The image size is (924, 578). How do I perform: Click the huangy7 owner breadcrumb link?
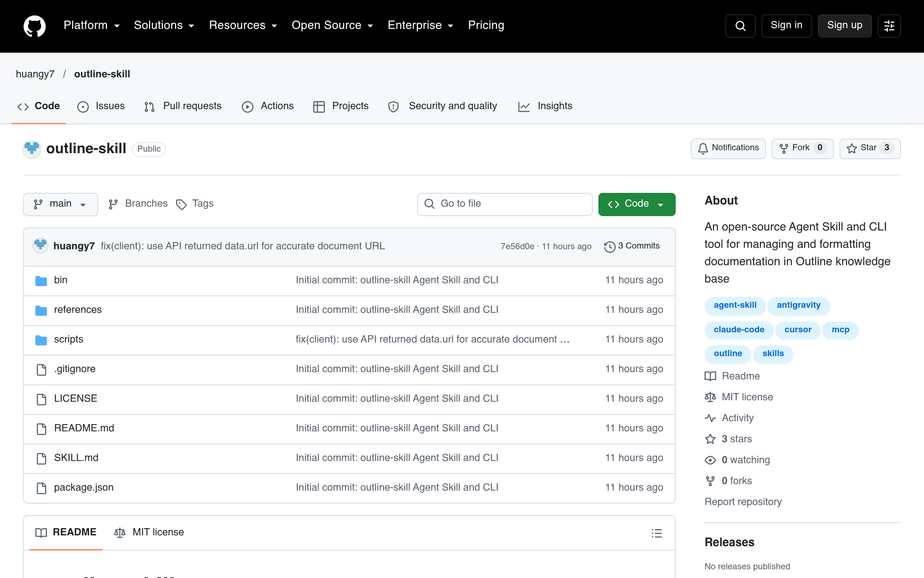[x=35, y=74]
